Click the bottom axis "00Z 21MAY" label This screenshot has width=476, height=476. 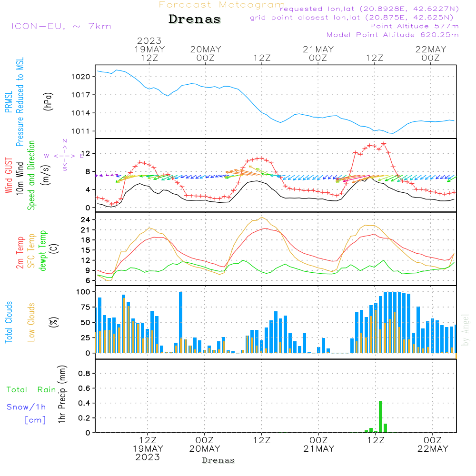pos(319,445)
